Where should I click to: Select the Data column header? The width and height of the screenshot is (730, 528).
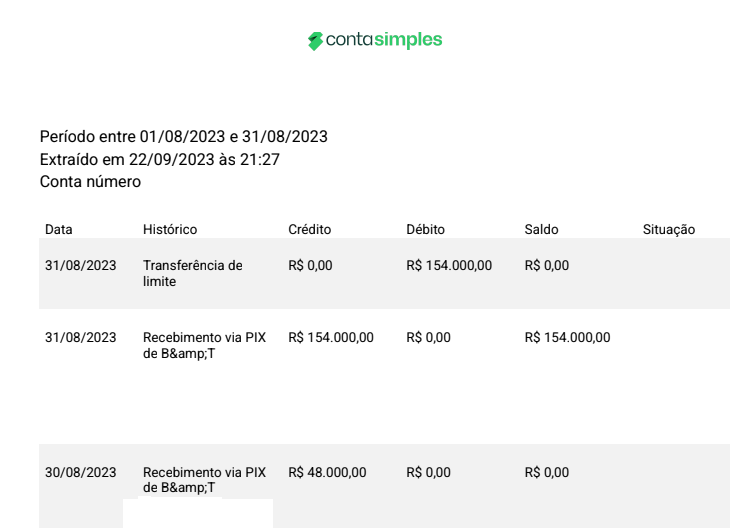click(59, 230)
